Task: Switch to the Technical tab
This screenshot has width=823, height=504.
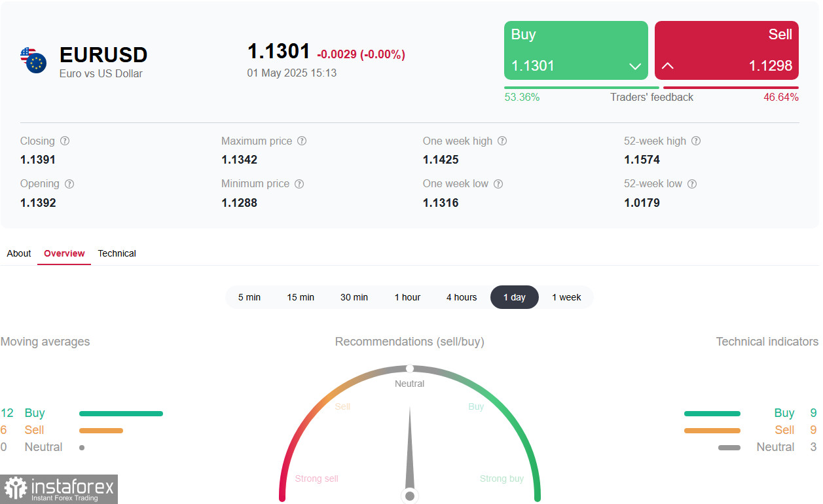Action: pyautogui.click(x=117, y=253)
